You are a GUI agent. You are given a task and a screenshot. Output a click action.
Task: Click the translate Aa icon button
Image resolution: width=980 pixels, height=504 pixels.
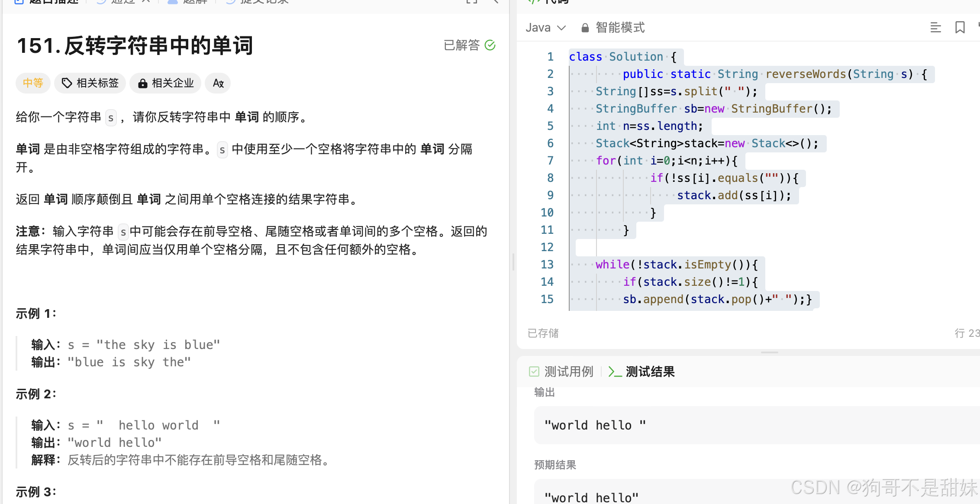218,83
